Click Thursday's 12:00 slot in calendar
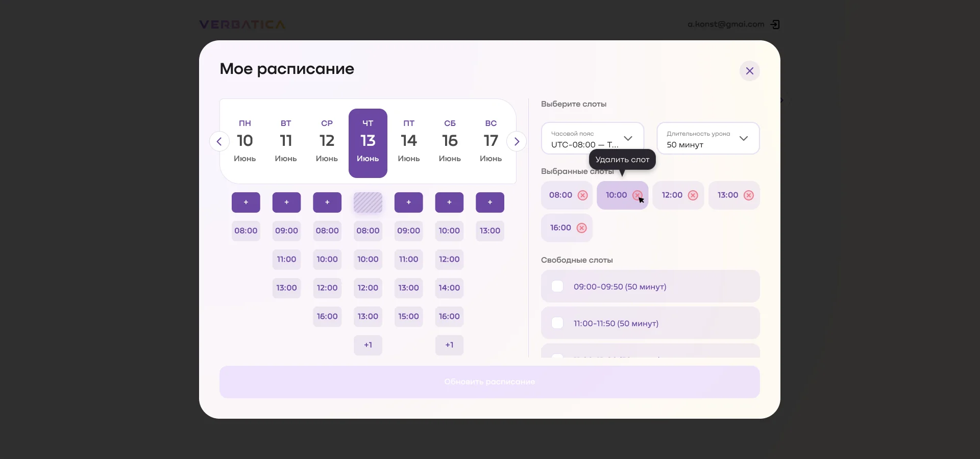Viewport: 980px width, 459px height. click(368, 288)
